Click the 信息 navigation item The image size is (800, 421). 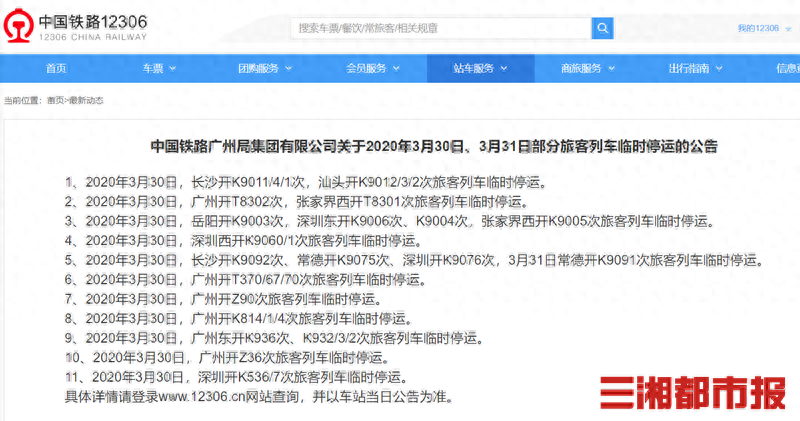point(786,68)
